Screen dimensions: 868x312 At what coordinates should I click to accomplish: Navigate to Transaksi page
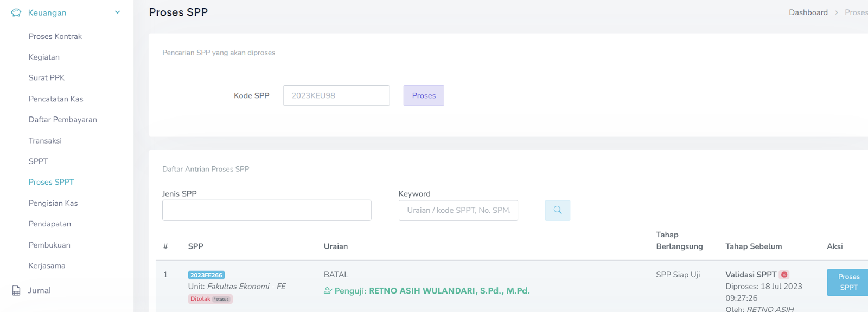45,140
